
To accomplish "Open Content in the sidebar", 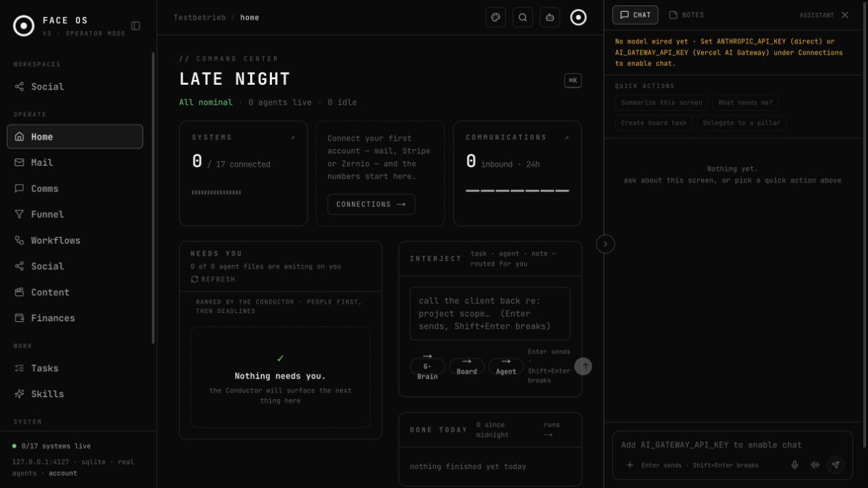I will (75, 293).
